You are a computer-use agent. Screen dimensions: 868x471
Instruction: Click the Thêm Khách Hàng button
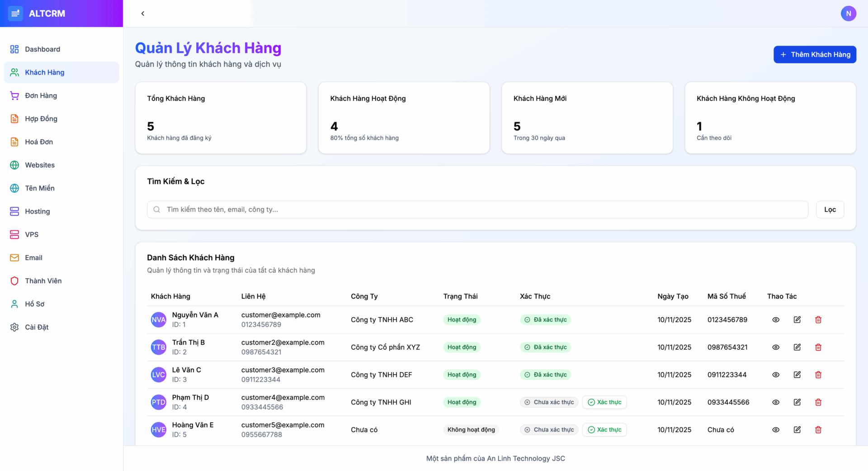(x=815, y=54)
